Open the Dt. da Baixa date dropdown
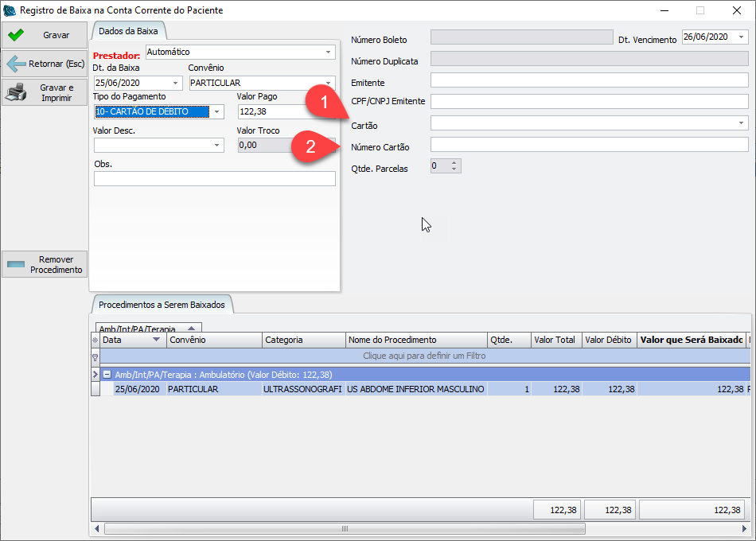 click(x=176, y=83)
